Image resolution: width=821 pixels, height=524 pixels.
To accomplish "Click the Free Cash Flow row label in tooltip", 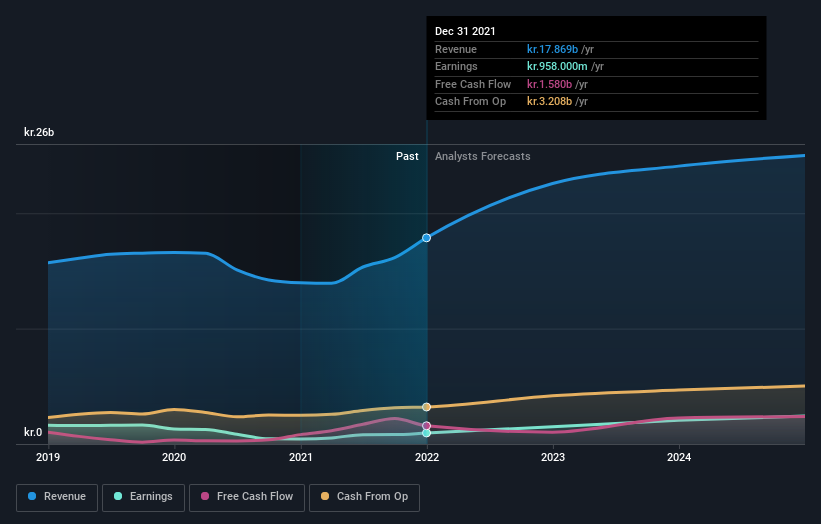I will click(x=473, y=84).
